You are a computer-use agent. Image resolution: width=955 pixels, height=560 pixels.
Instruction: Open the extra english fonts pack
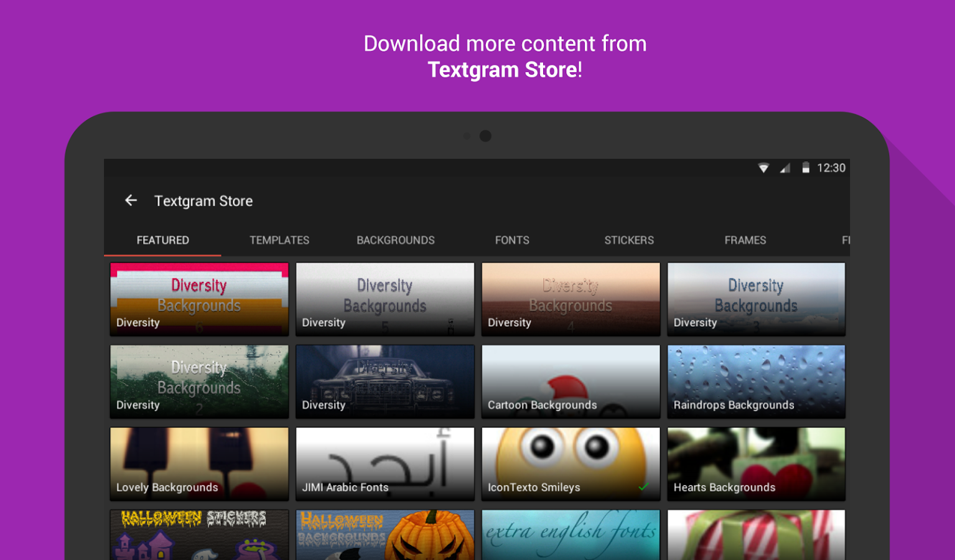click(571, 535)
